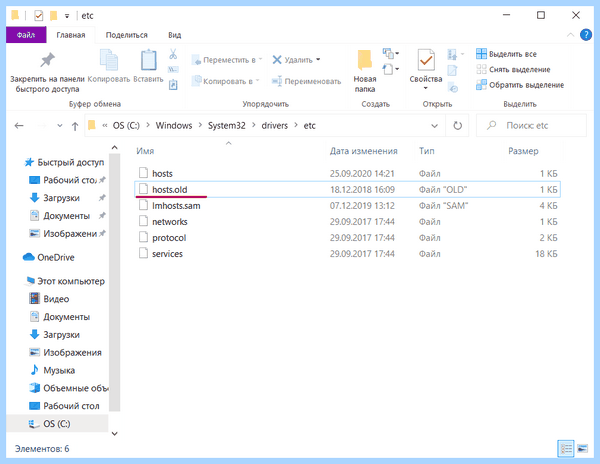Select the services file

tap(347, 254)
